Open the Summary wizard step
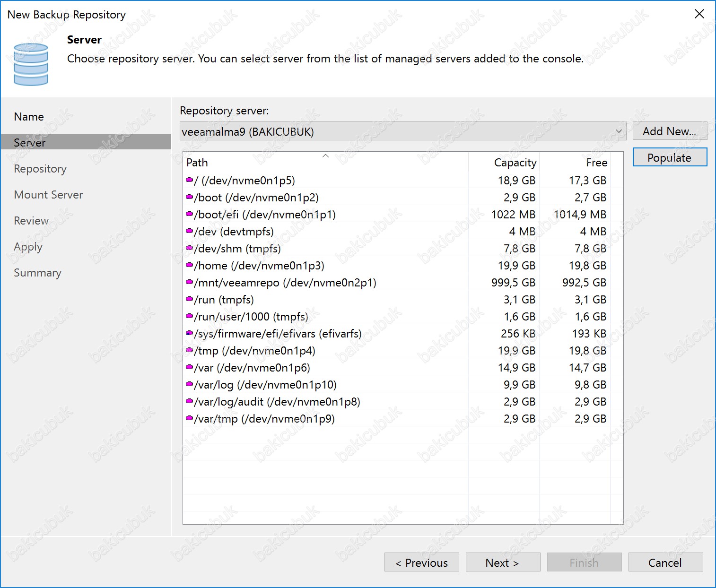716x588 pixels. click(37, 273)
